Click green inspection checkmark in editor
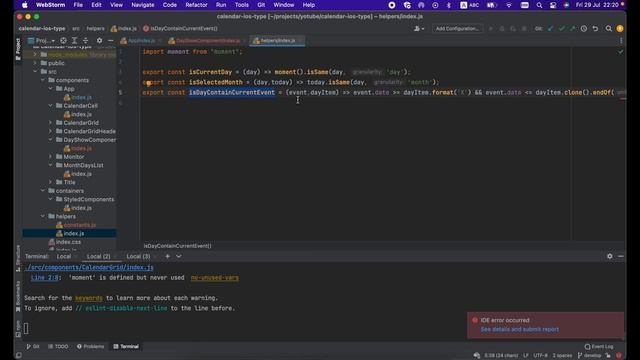 [x=621, y=52]
